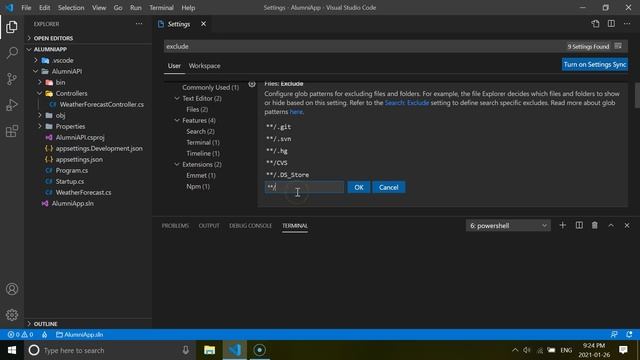Image resolution: width=640 pixels, height=360 pixels.
Task: Follow the Search: Exclude link
Action: [x=407, y=102]
